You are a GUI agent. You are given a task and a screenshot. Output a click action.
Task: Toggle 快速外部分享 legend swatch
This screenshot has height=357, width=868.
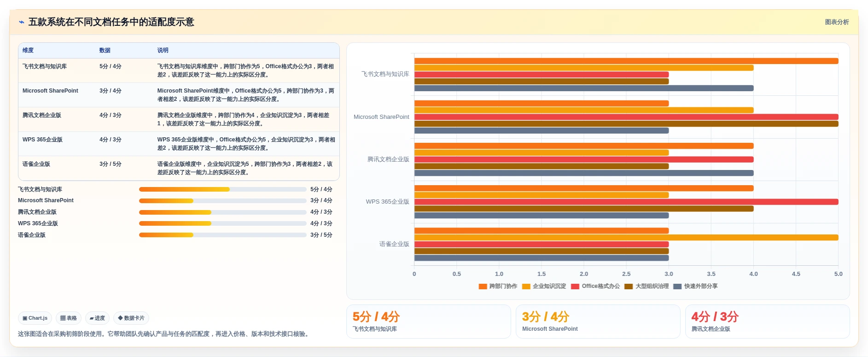pyautogui.click(x=677, y=287)
